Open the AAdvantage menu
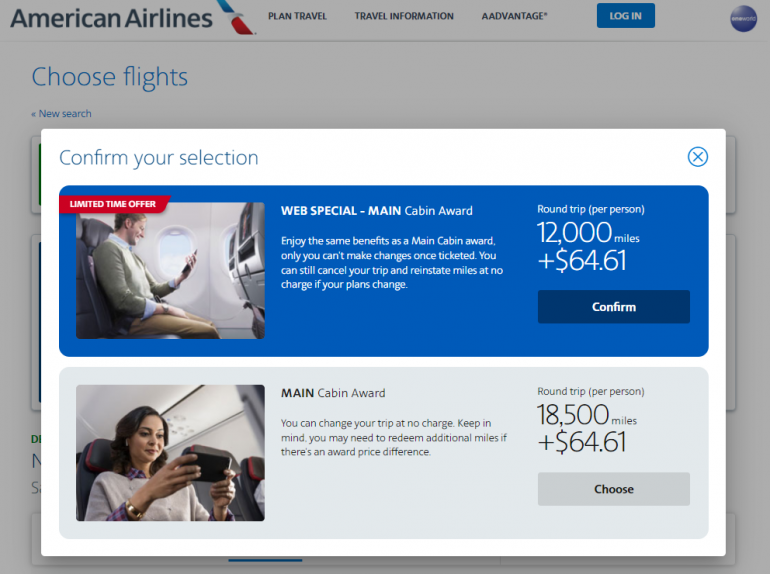Screen dimensions: 770x574 pos(514,16)
